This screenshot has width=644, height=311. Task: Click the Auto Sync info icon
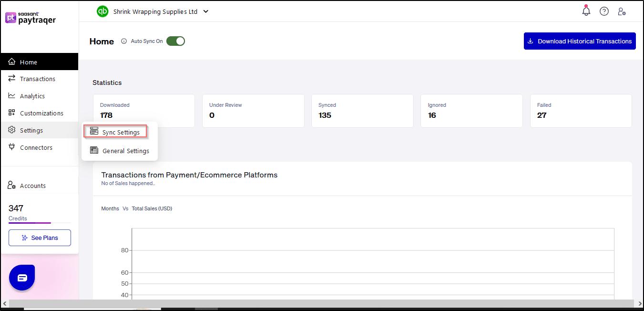click(x=124, y=41)
